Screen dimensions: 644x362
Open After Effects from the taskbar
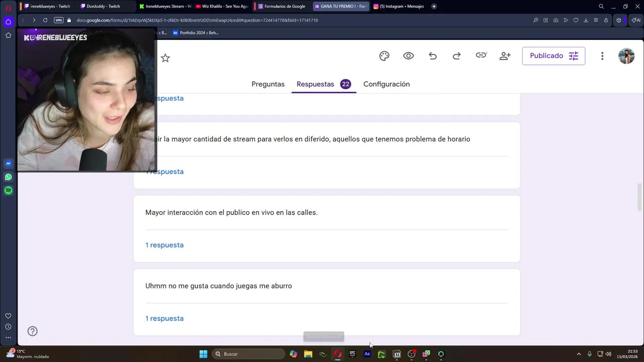(x=367, y=354)
